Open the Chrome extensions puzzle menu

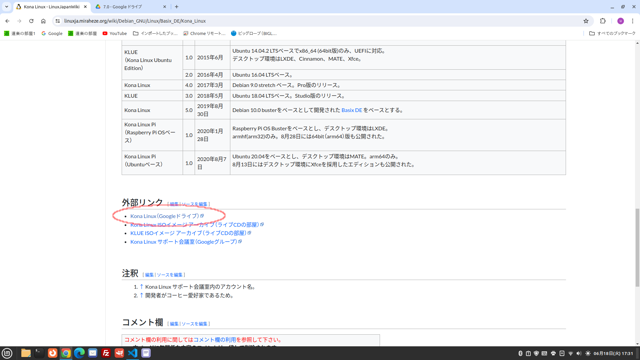603,21
